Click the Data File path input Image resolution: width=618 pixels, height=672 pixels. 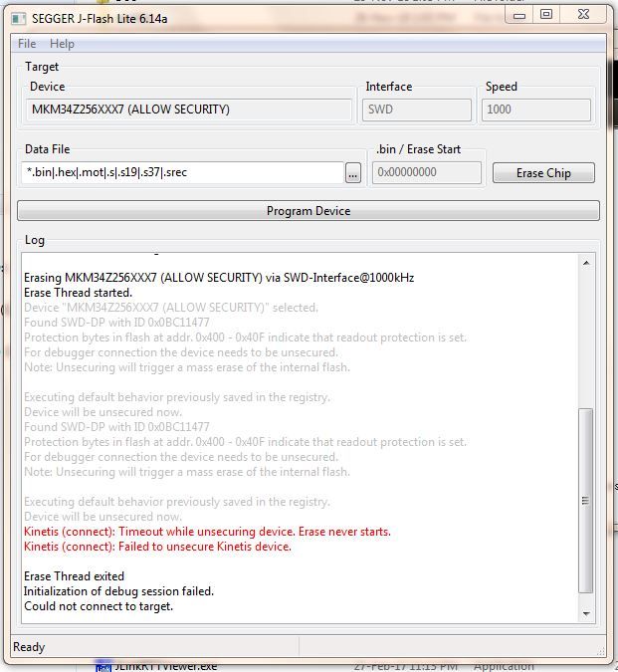click(182, 172)
